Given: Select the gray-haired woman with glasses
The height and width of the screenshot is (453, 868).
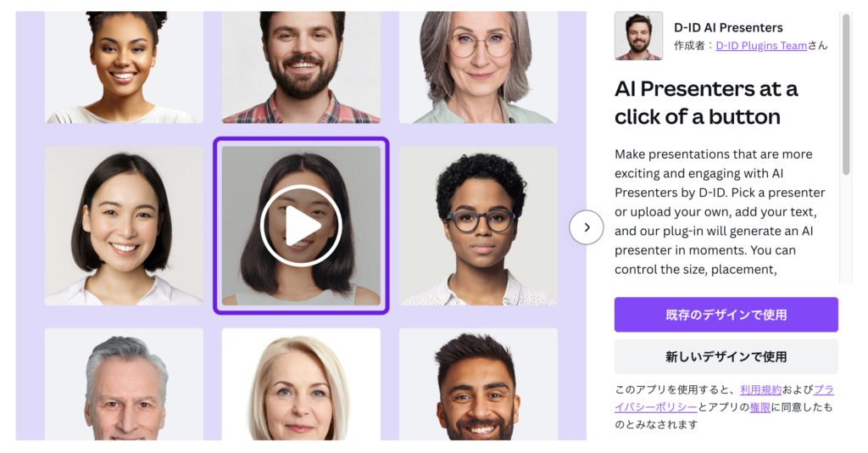Looking at the screenshot, I should point(478,67).
